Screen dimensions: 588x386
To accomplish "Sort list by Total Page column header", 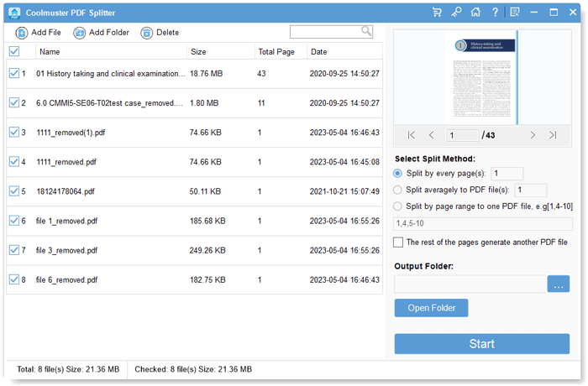I will [281, 52].
